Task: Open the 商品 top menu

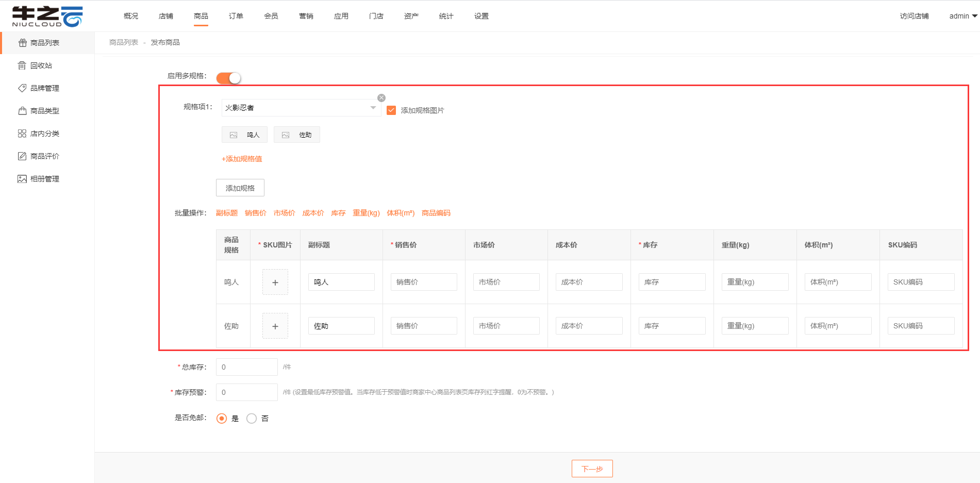Action: coord(201,16)
